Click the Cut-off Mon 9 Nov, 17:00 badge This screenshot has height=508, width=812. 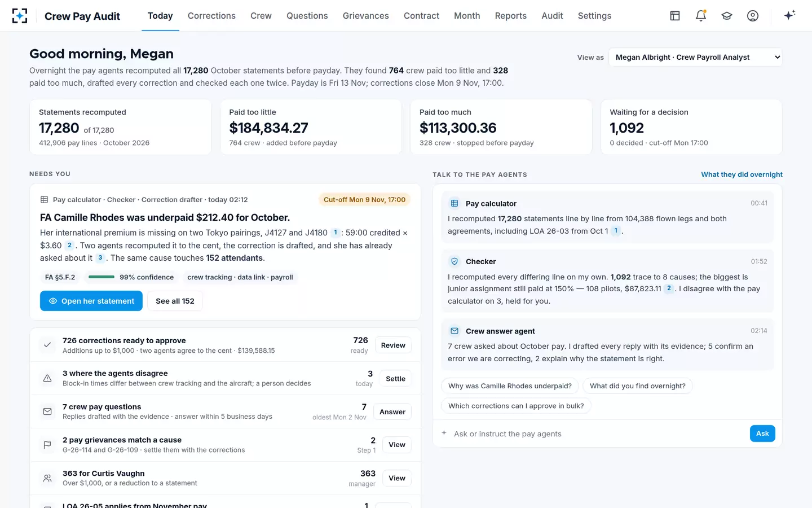(364, 200)
